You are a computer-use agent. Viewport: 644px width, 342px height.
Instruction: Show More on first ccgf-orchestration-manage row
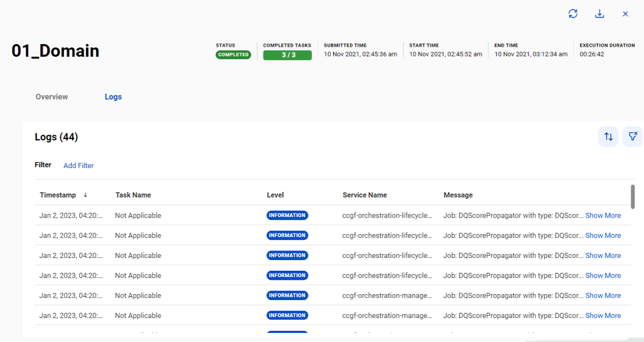click(x=603, y=296)
